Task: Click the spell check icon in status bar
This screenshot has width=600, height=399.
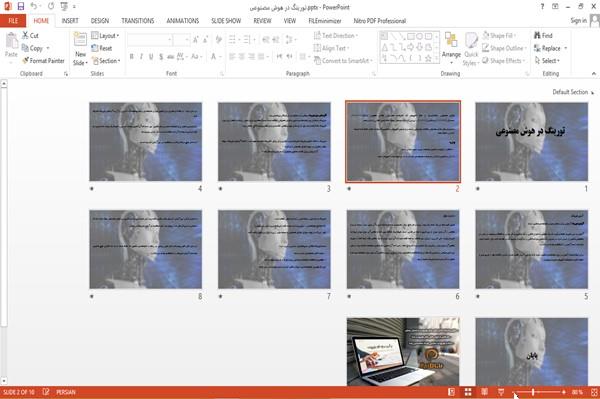Action: [x=46, y=392]
